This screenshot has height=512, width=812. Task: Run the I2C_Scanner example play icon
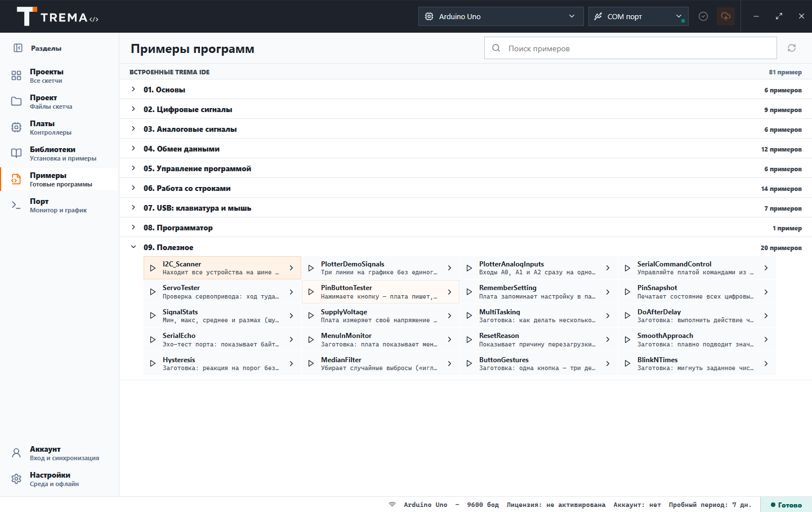[x=153, y=268]
